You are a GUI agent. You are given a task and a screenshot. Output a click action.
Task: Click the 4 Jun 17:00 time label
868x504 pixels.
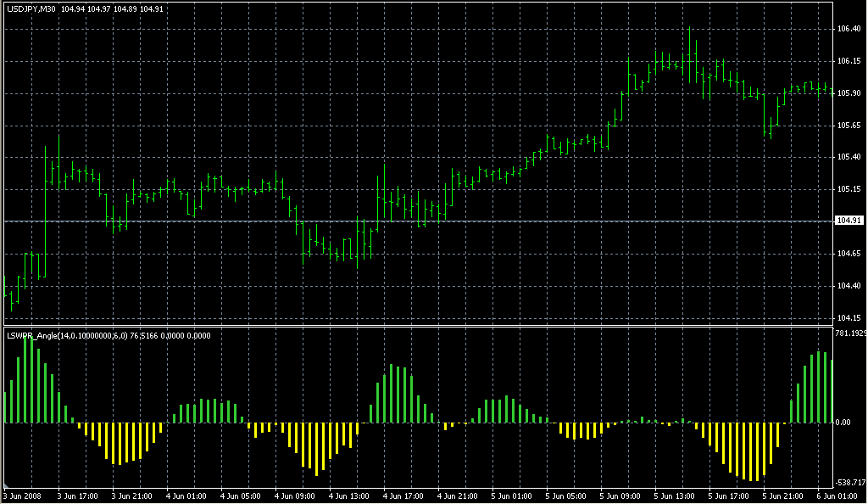coord(403,496)
